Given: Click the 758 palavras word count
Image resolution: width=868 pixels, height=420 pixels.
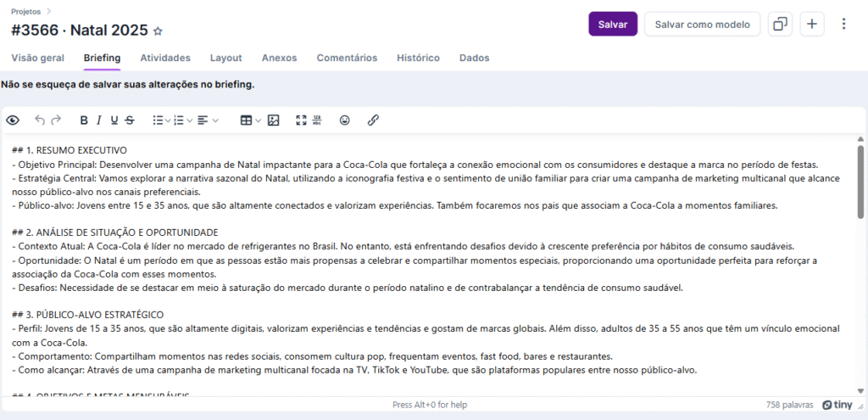Looking at the screenshot, I should point(790,405).
